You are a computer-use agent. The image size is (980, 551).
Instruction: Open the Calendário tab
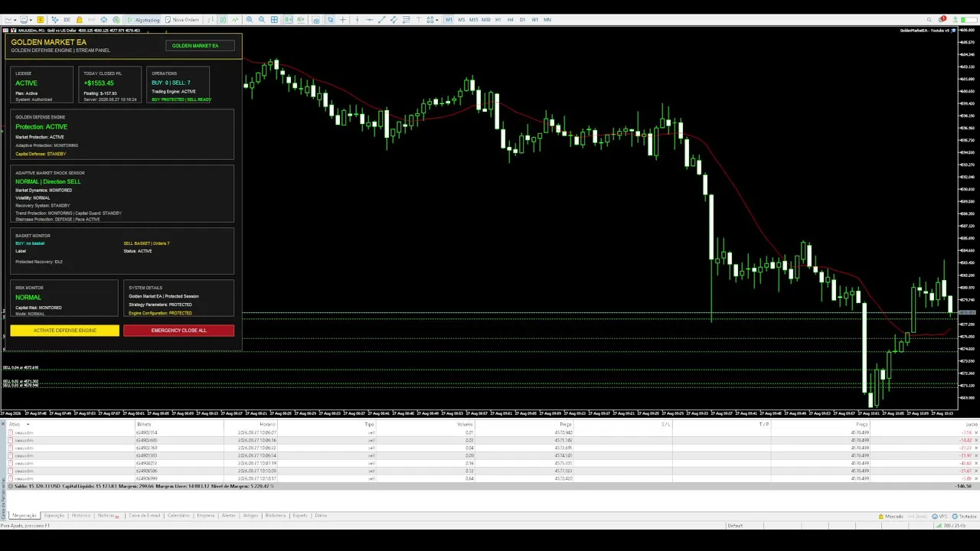point(178,515)
